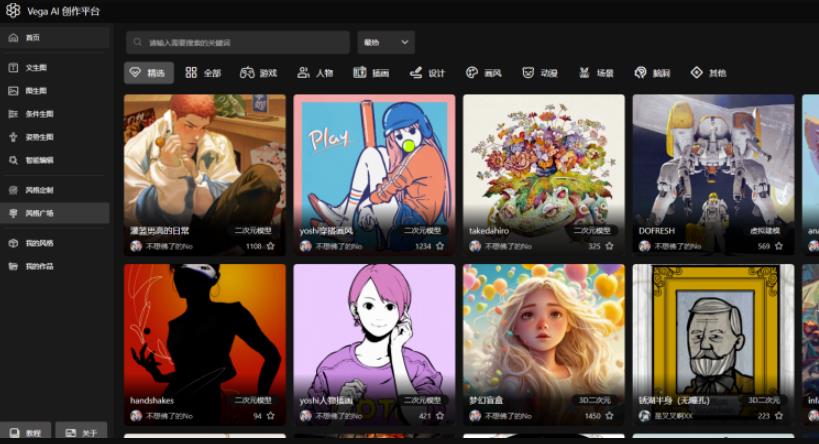Filter by the 动漫 category
Screen dimensions: 819x444
[540, 73]
